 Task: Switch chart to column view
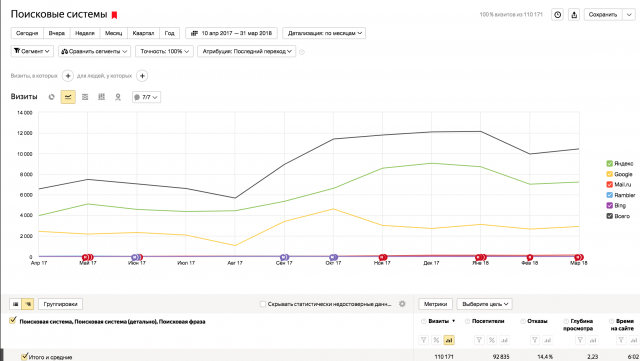pos(101,97)
